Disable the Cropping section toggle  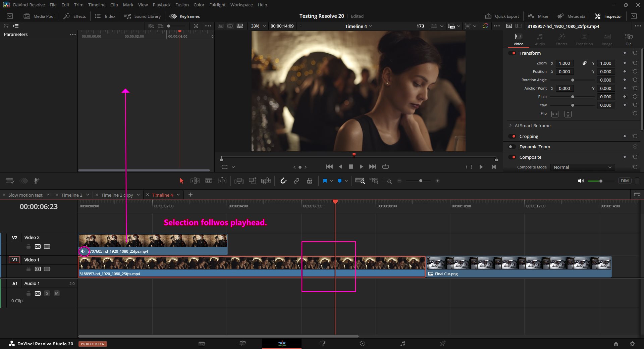click(x=512, y=136)
